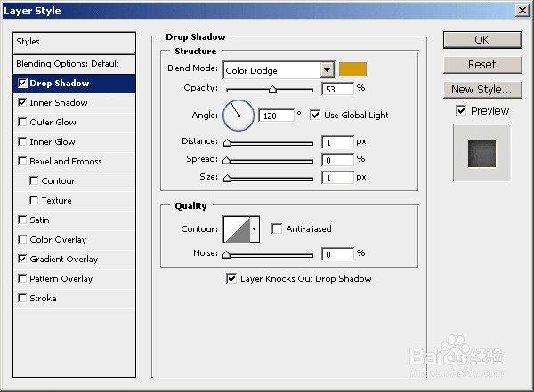The height and width of the screenshot is (392, 534).
Task: Open the Satin settings label
Action: (39, 220)
